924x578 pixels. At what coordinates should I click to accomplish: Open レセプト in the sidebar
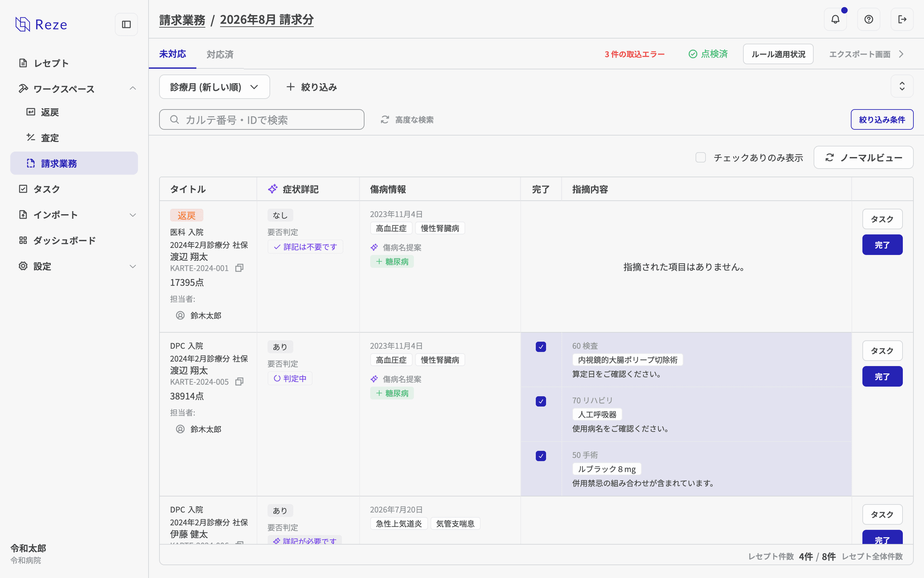74,63
